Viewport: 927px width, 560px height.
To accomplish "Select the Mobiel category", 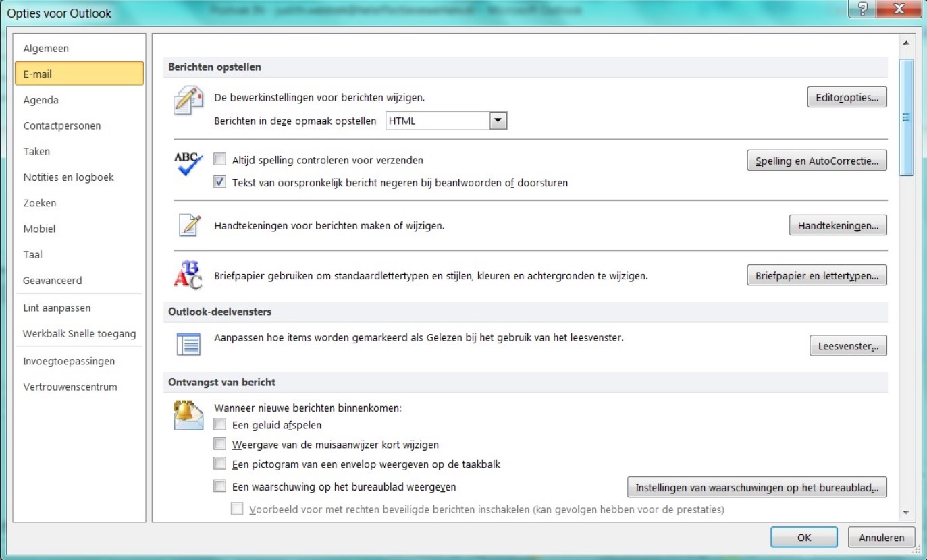I will coord(80,229).
